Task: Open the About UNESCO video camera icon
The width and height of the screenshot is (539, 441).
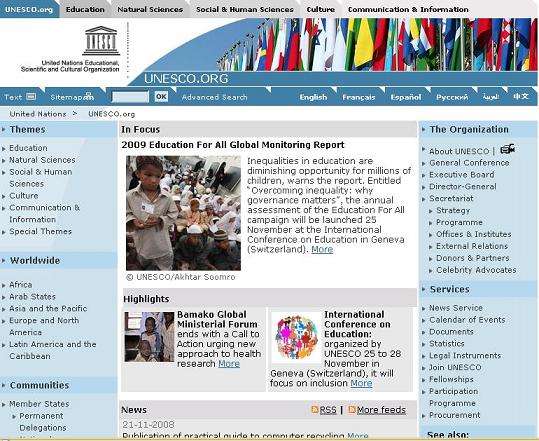Action: click(x=507, y=149)
